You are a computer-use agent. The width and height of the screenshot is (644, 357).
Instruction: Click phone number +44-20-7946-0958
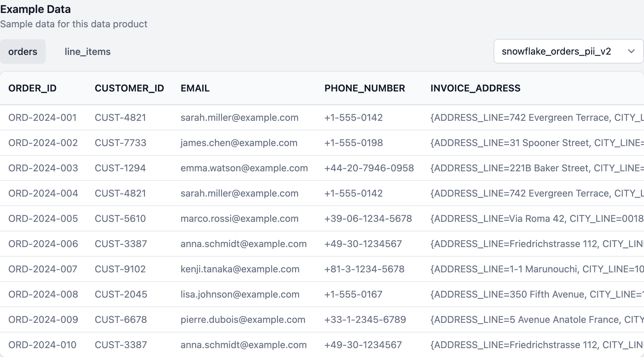click(369, 168)
